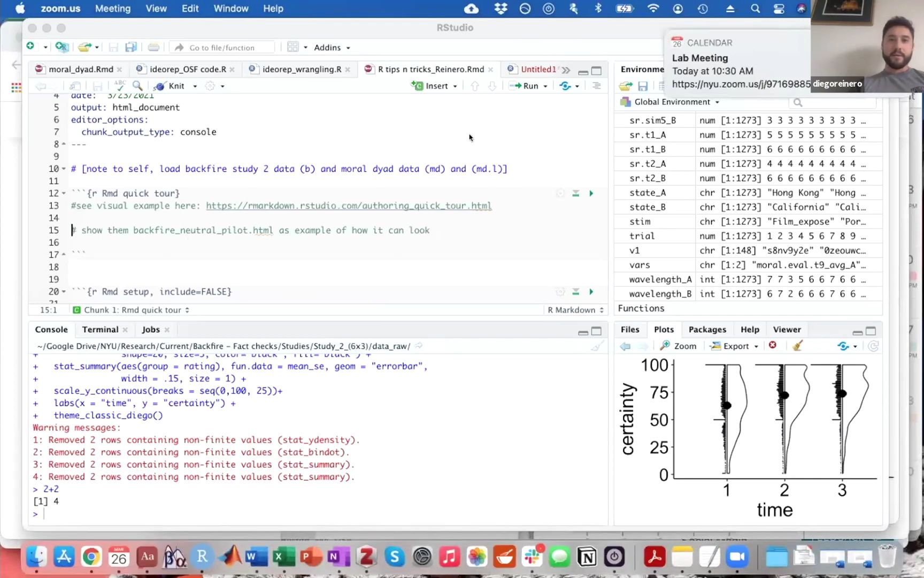Click the Environment search field
This screenshot has height=578, width=924.
click(x=833, y=102)
